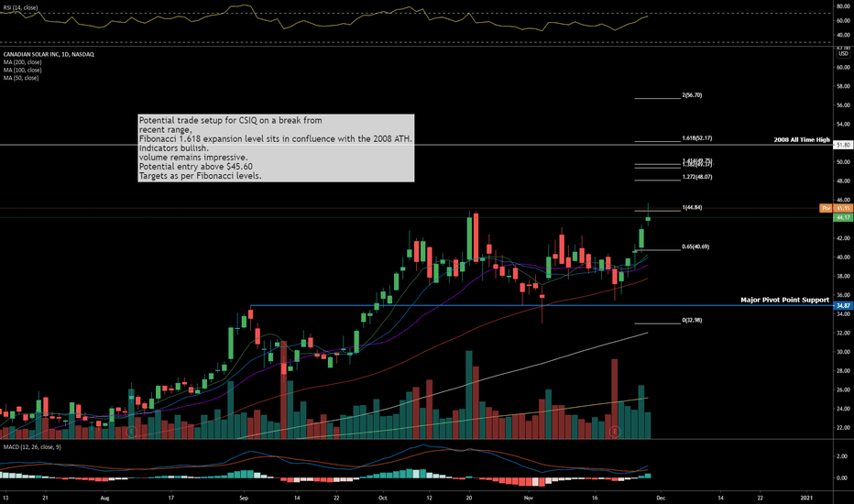The height and width of the screenshot is (504, 854).
Task: Click the orange Pre pre-market price tag
Action: pos(827,208)
